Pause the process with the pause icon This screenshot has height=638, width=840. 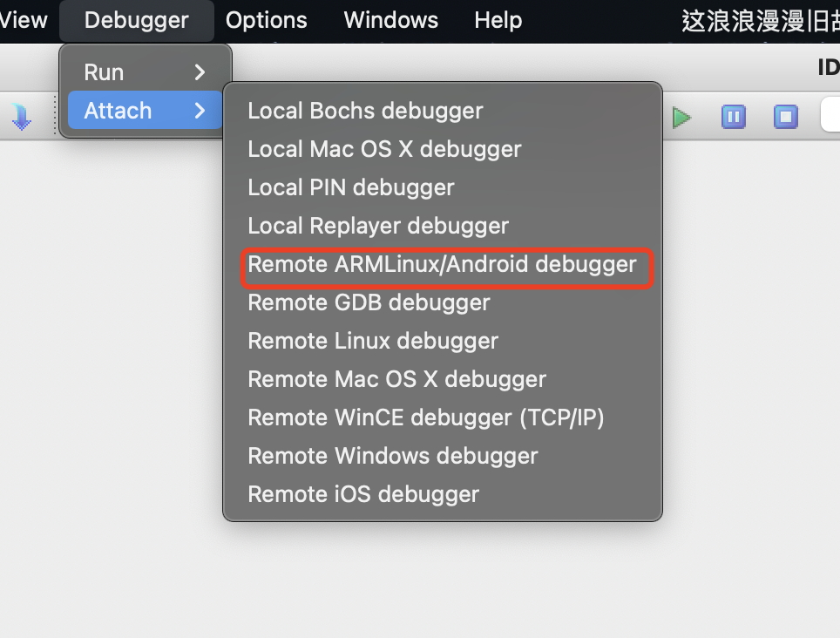pos(734,117)
